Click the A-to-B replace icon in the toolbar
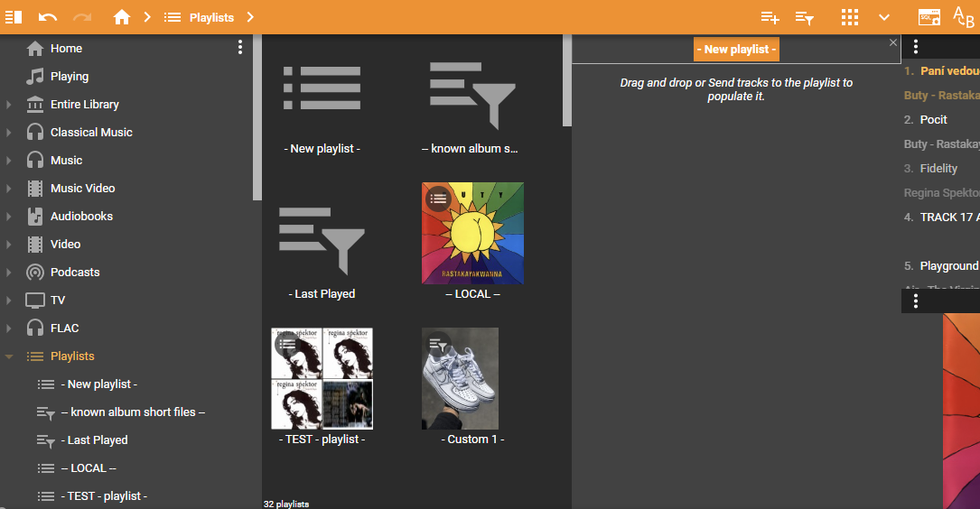Viewport: 980px width, 509px height. click(x=964, y=17)
